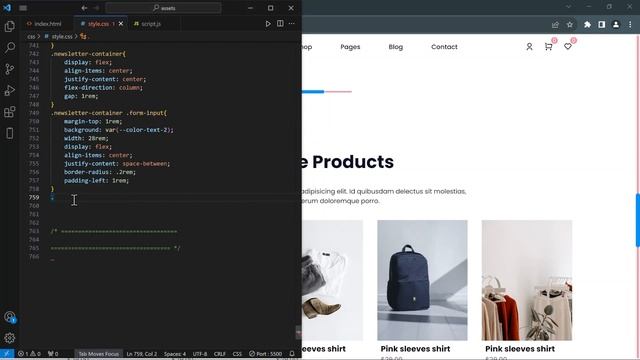
Task: Open the remote window indicator in status bar
Action: [7, 353]
